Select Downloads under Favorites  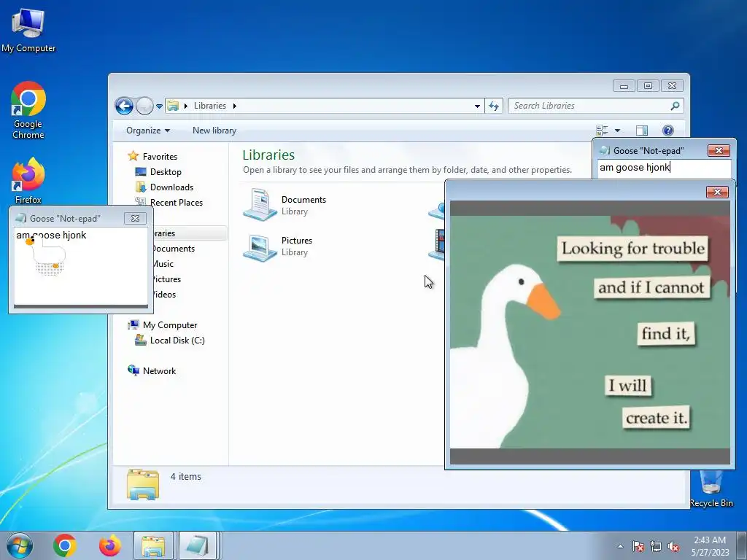(164, 187)
